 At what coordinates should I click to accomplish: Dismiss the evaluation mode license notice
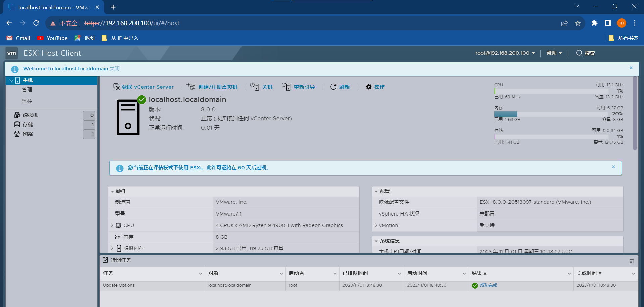613,167
